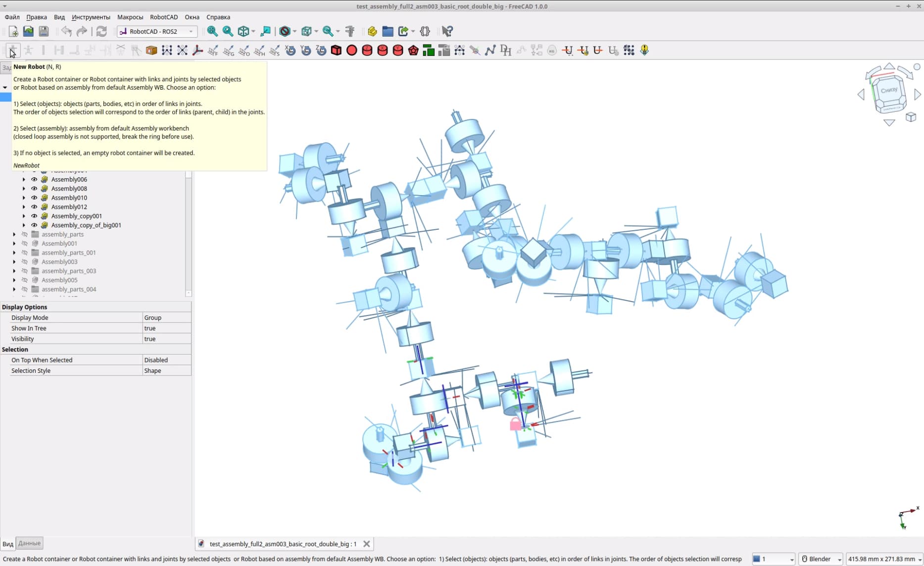Expand the Assembly_copy001 tree item

click(24, 216)
